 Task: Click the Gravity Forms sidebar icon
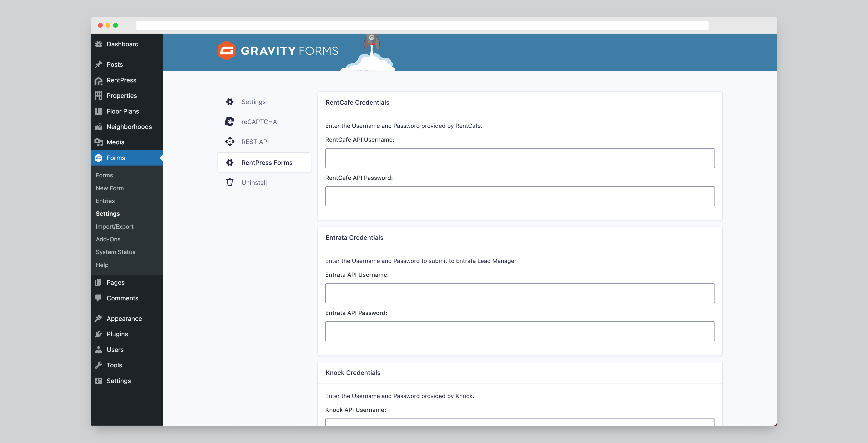(x=98, y=158)
